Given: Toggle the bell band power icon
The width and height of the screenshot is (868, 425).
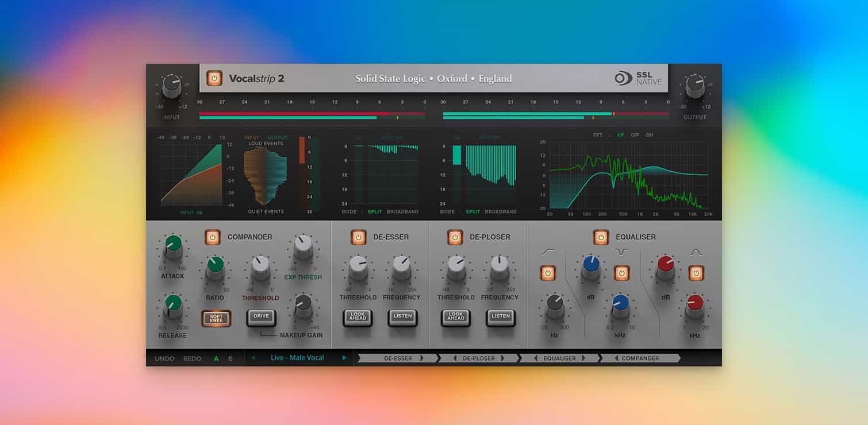Looking at the screenshot, I should pyautogui.click(x=696, y=273).
